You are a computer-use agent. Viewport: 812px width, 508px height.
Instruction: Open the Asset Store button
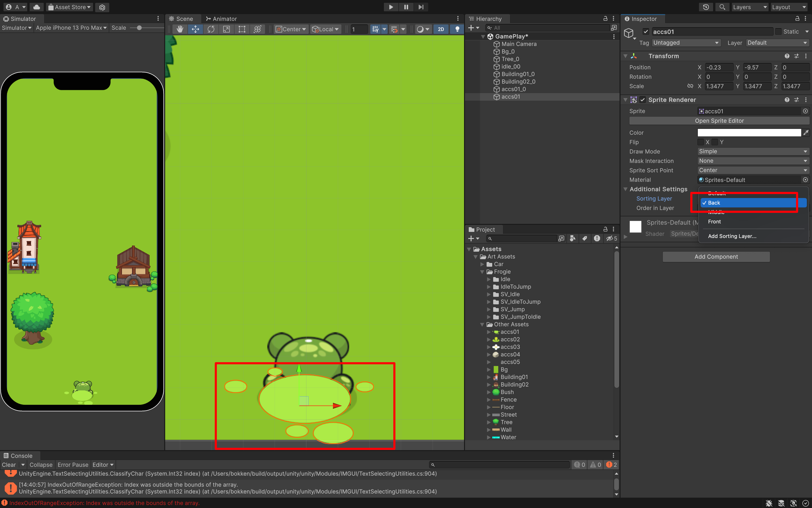[70, 7]
